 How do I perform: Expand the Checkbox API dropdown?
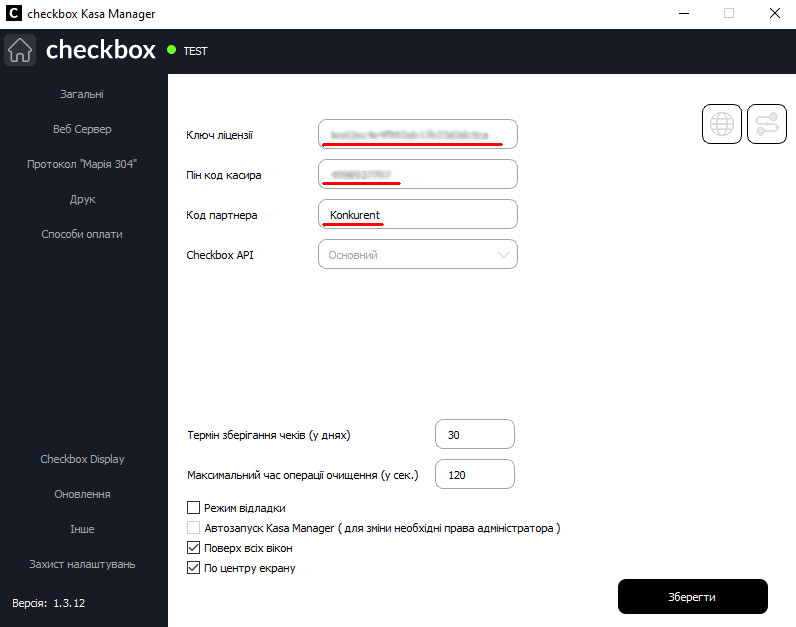(x=418, y=255)
